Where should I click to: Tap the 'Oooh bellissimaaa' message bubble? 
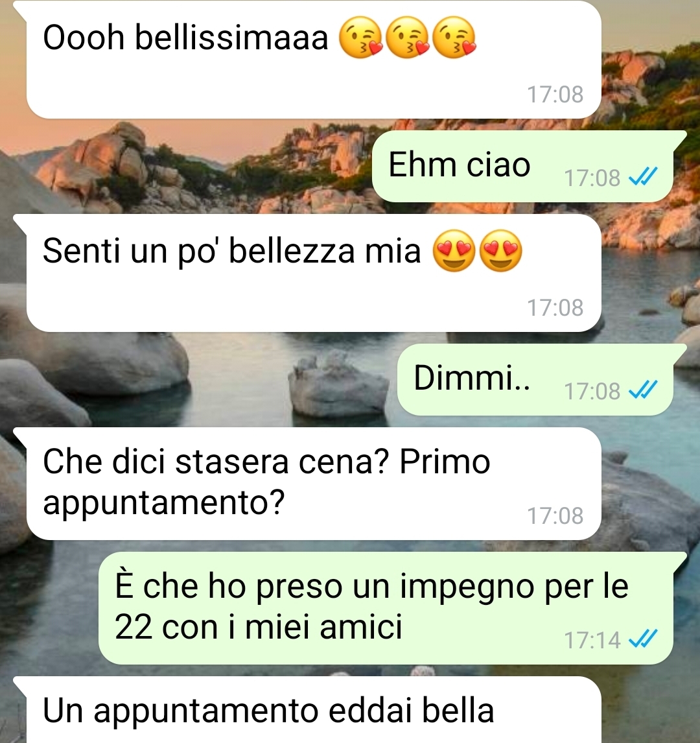click(x=314, y=60)
